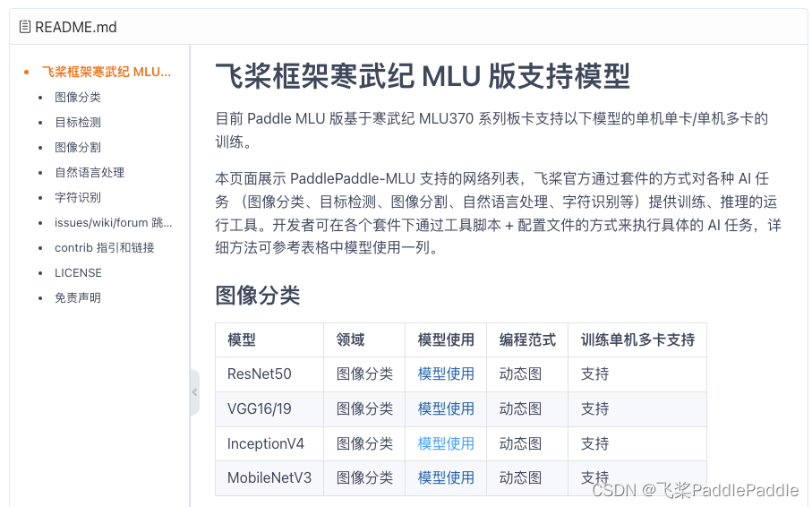Image resolution: width=812 pixels, height=507 pixels.
Task: Open 模型使用 link for VGG16/19
Action: (x=446, y=408)
